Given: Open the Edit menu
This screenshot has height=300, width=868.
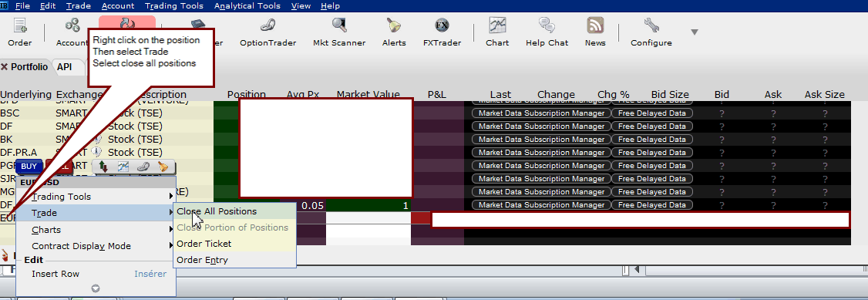Looking at the screenshot, I should 48,6.
